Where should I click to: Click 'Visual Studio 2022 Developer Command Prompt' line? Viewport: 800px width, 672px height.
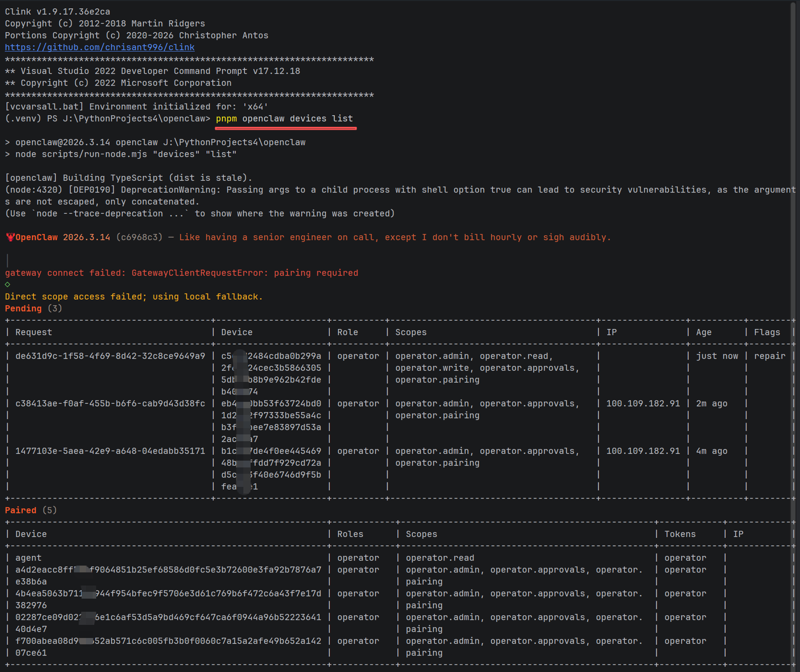click(153, 71)
